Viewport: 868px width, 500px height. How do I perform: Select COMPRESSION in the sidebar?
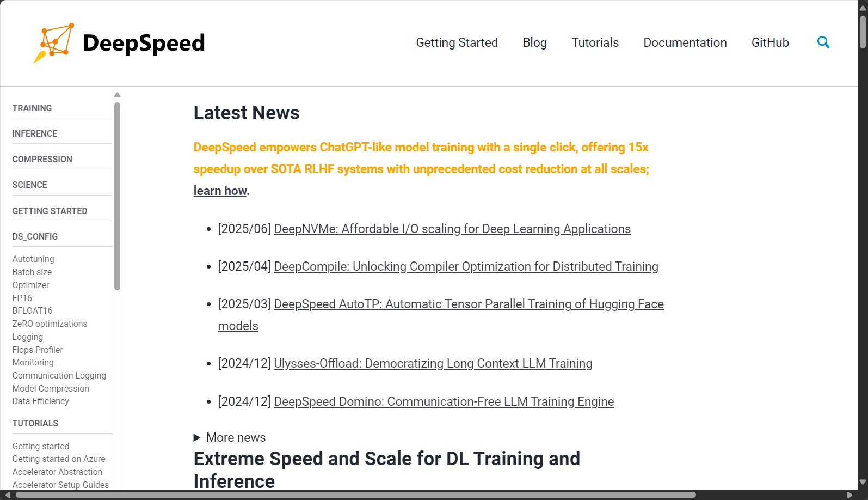click(x=42, y=159)
